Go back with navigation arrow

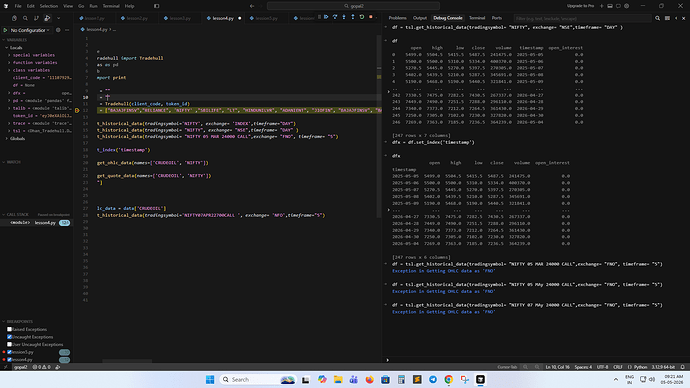pyautogui.click(x=252, y=6)
